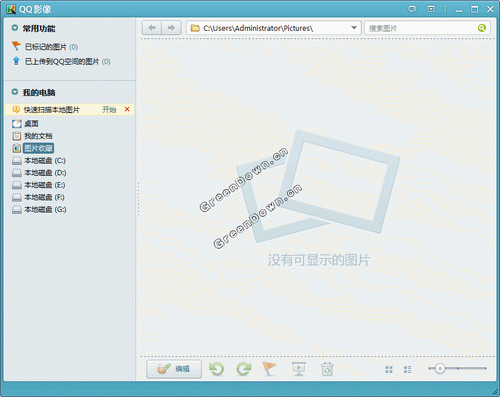500x397 pixels.
Task: Switch to thumbnail grid view icon
Action: click(x=389, y=369)
